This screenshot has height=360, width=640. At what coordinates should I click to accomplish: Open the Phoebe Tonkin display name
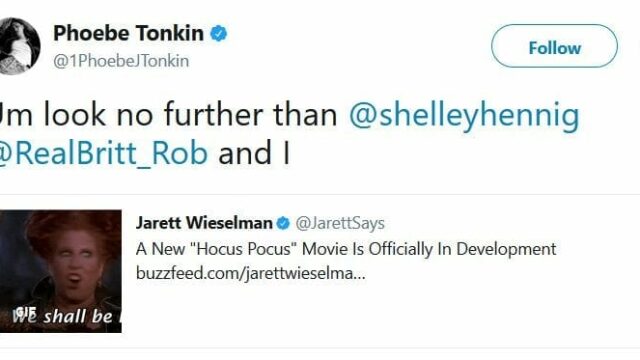click(128, 33)
